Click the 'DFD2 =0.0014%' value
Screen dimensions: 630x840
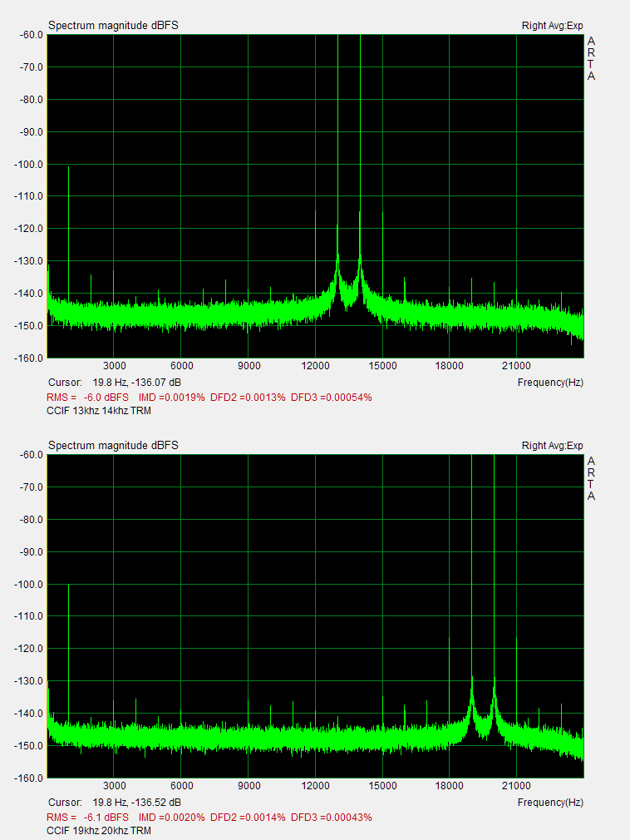[248, 818]
